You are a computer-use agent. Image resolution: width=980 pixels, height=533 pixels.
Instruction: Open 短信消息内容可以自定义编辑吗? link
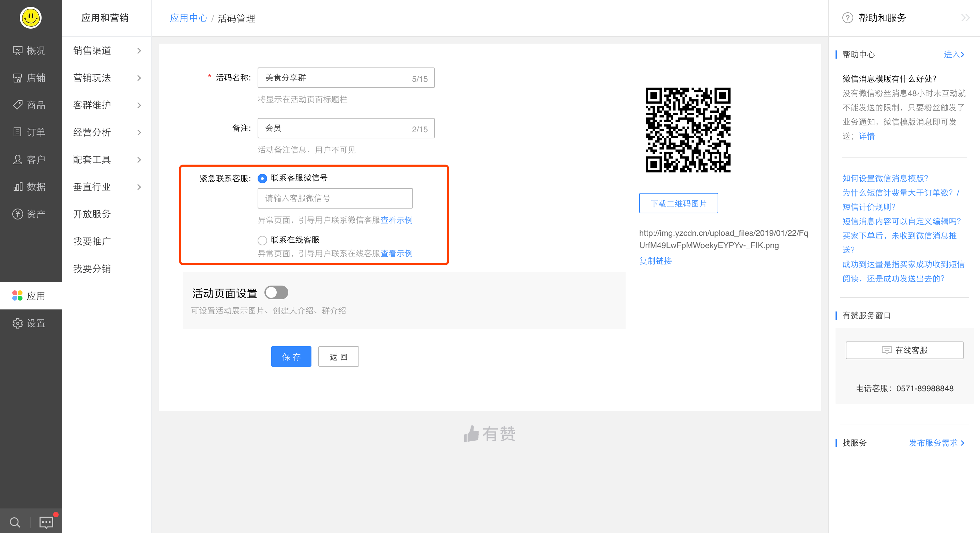(x=901, y=221)
